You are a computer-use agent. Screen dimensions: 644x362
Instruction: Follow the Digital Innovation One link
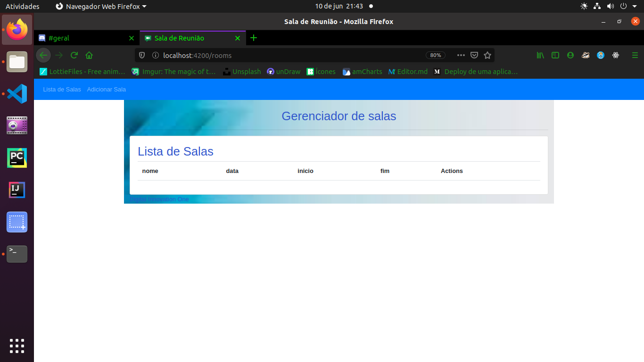[x=159, y=199]
